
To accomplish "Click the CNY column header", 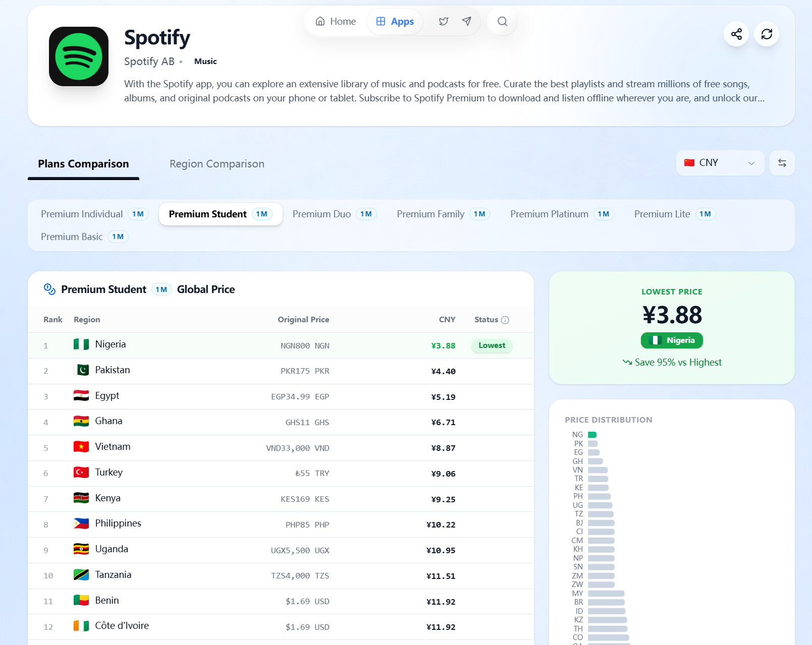I will [447, 320].
